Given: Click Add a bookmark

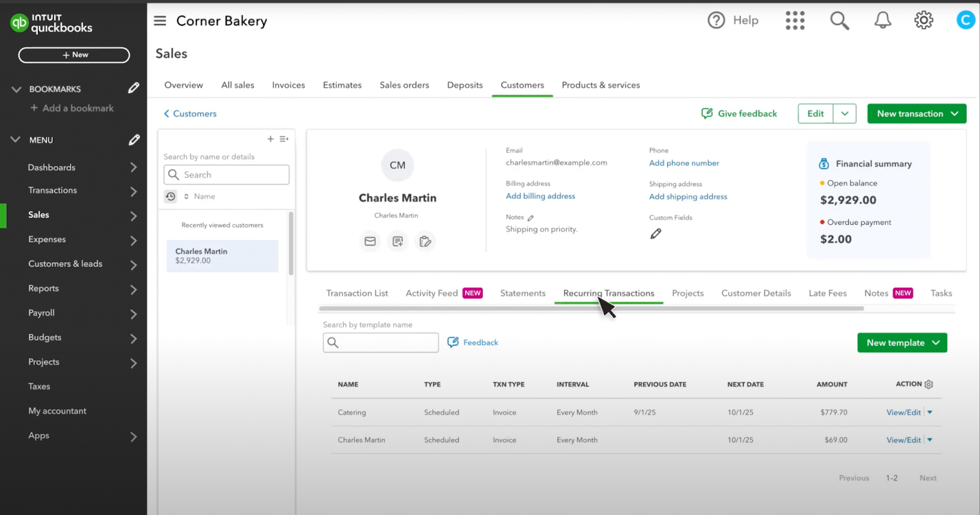Looking at the screenshot, I should point(72,108).
